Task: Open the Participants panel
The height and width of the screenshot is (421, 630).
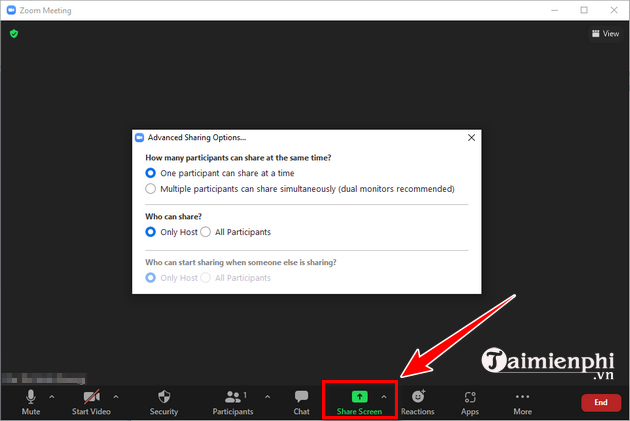Action: [x=233, y=401]
